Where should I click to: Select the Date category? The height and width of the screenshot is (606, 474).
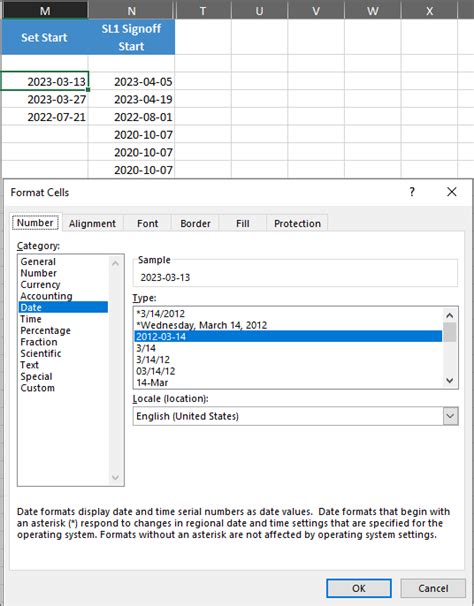(63, 307)
